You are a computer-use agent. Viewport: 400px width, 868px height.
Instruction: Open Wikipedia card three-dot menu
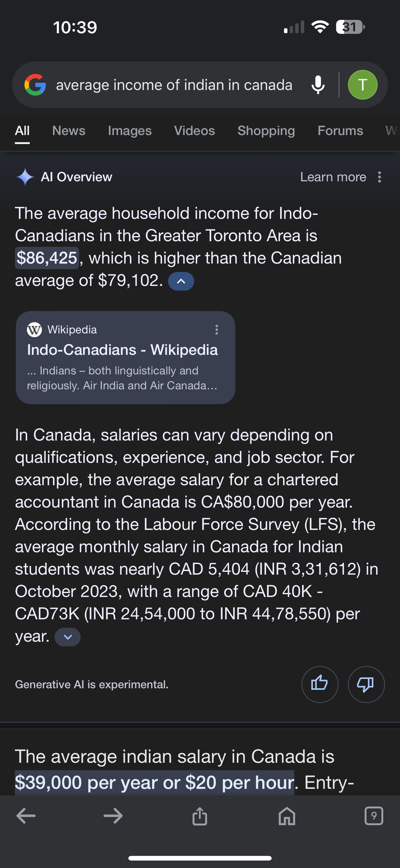coord(216,330)
